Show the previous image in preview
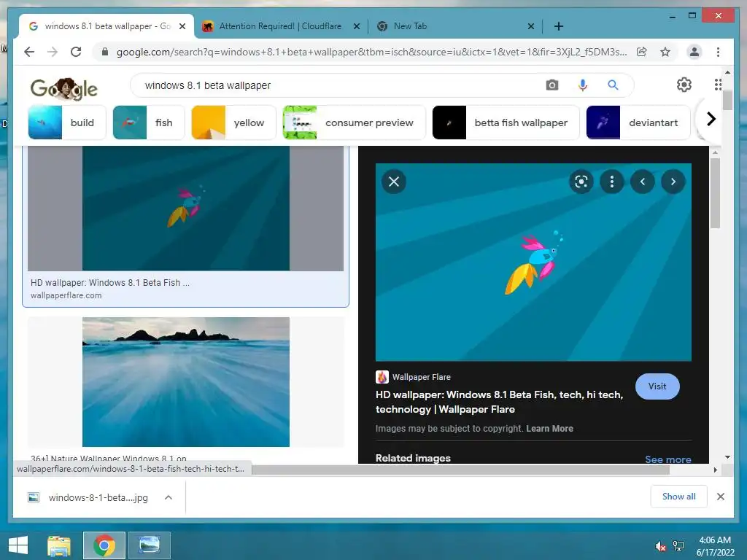Viewport: 747px width, 560px height. (643, 182)
